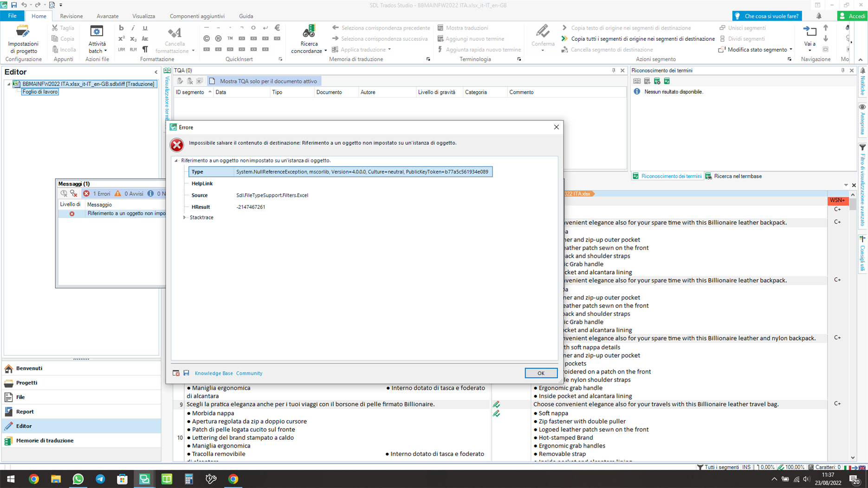Image resolution: width=868 pixels, height=488 pixels.
Task: Insert the TM symbol from QuickInsert
Action: coord(230,39)
